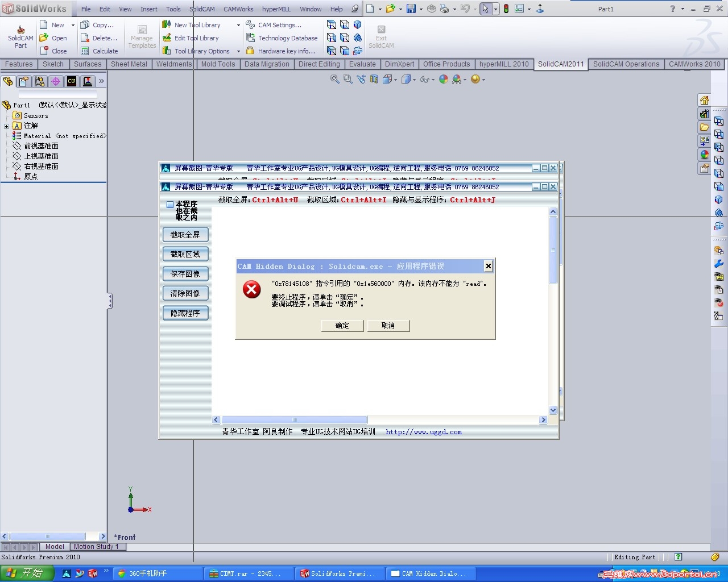
Task: Open the dropdown arrow beside New
Action: 73,25
